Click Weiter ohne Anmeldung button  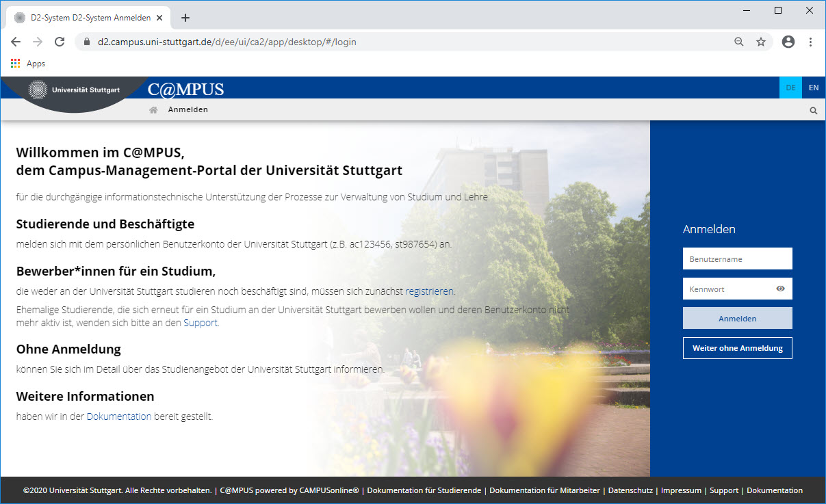click(x=738, y=348)
